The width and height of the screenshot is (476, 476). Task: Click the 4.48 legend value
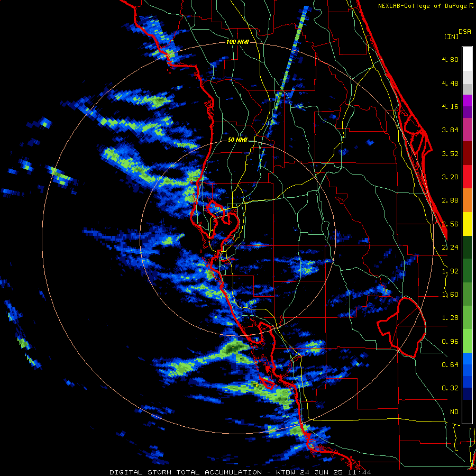(450, 83)
